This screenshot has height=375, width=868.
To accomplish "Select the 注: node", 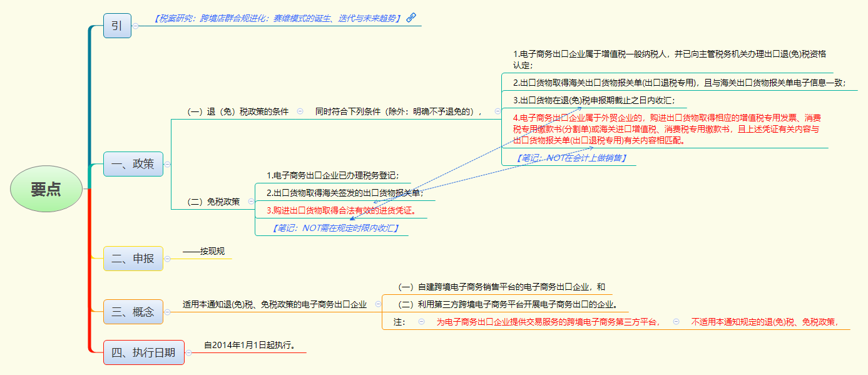I will 399,322.
